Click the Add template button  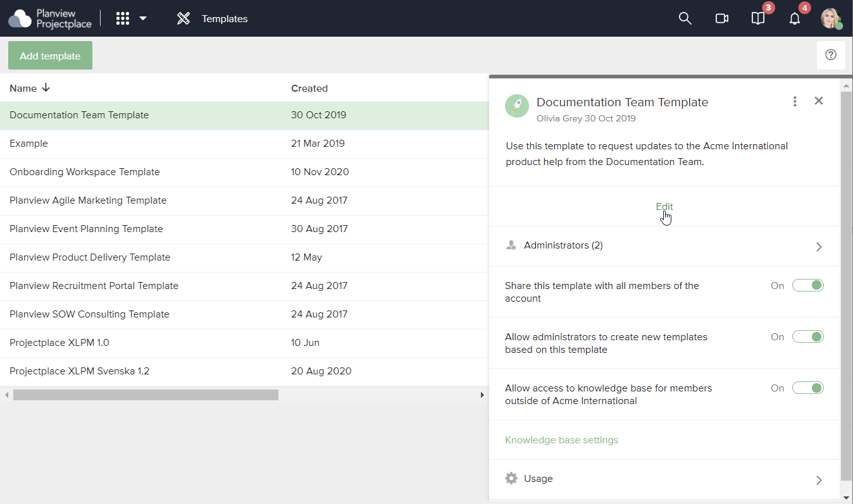coord(50,56)
